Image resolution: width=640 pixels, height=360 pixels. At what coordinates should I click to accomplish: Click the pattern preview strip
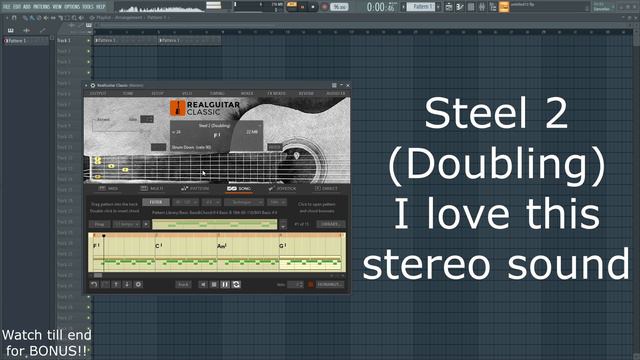coord(214,224)
